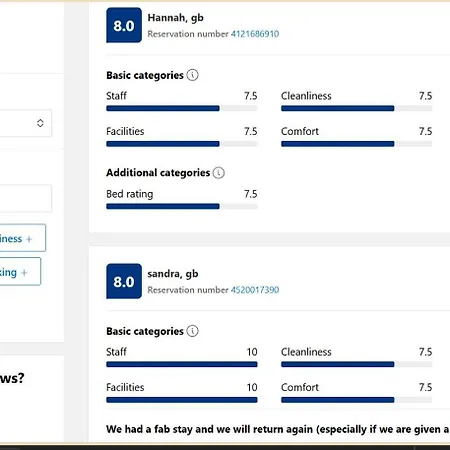Add the filter tag ending in 'iness +'
Viewport: 450px width, 450px height.
tap(23, 238)
